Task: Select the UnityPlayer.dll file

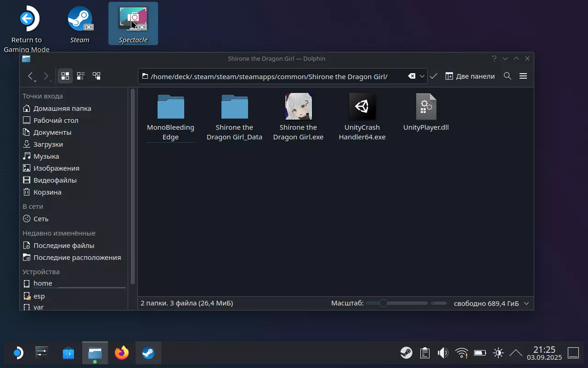Action: [x=426, y=113]
